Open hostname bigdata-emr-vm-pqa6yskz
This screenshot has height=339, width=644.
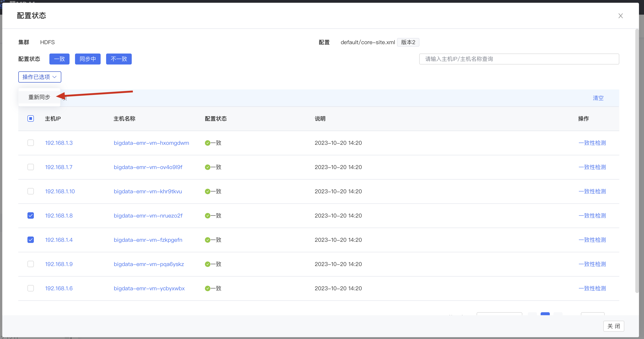(x=149, y=264)
